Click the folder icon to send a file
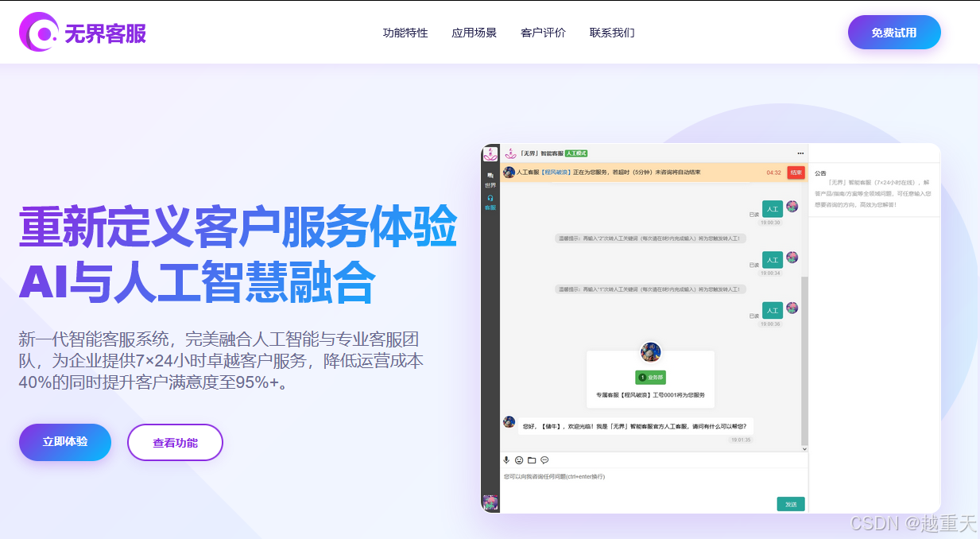This screenshot has height=539, width=980. click(x=532, y=460)
